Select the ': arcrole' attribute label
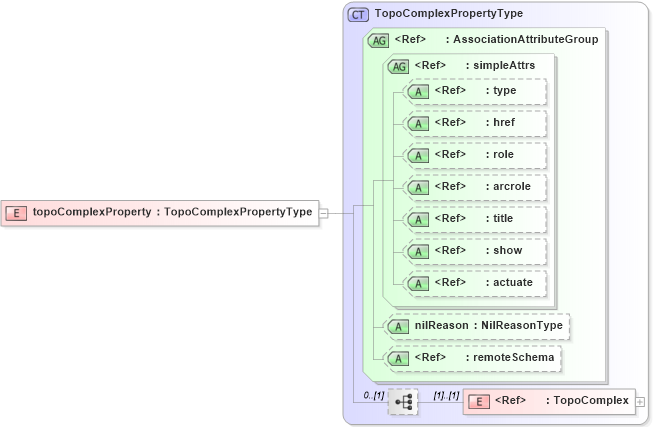 point(508,186)
